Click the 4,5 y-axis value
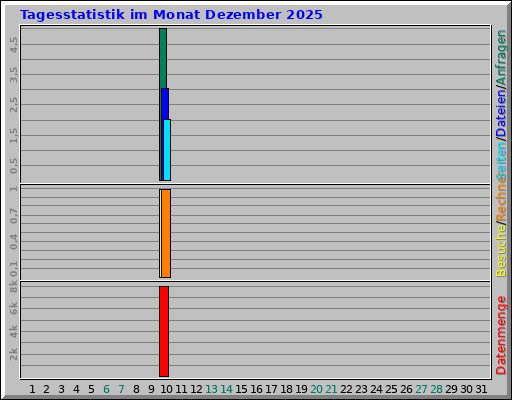This screenshot has width=512, height=400. click(x=14, y=45)
